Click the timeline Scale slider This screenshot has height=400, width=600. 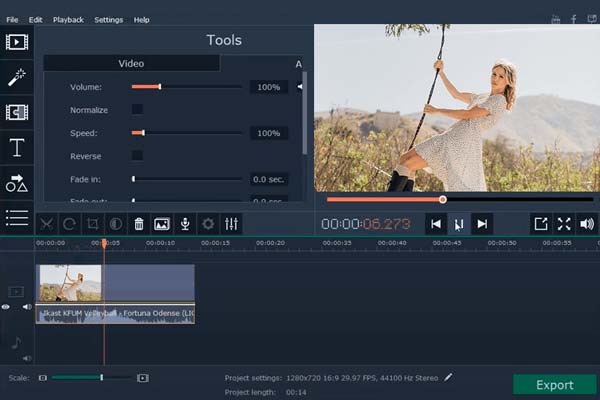pos(91,378)
